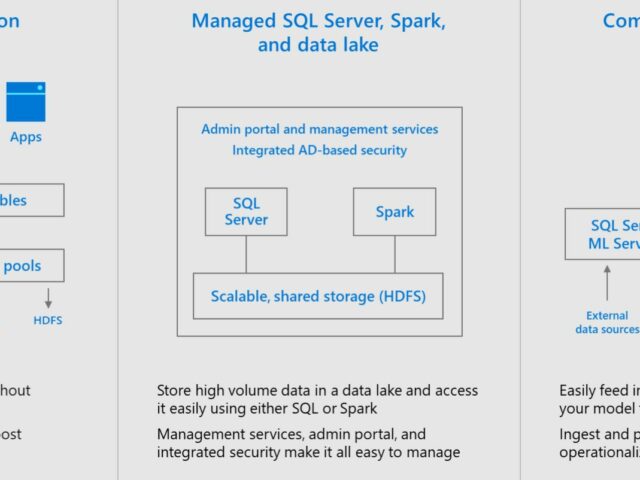Click the connector line below SQL Server box
Viewport: 640px width, 480px height.
pyautogui.click(x=246, y=254)
